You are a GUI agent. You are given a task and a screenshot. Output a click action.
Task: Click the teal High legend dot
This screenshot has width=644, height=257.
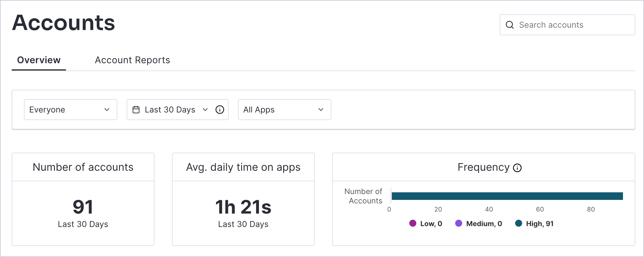pyautogui.click(x=518, y=223)
